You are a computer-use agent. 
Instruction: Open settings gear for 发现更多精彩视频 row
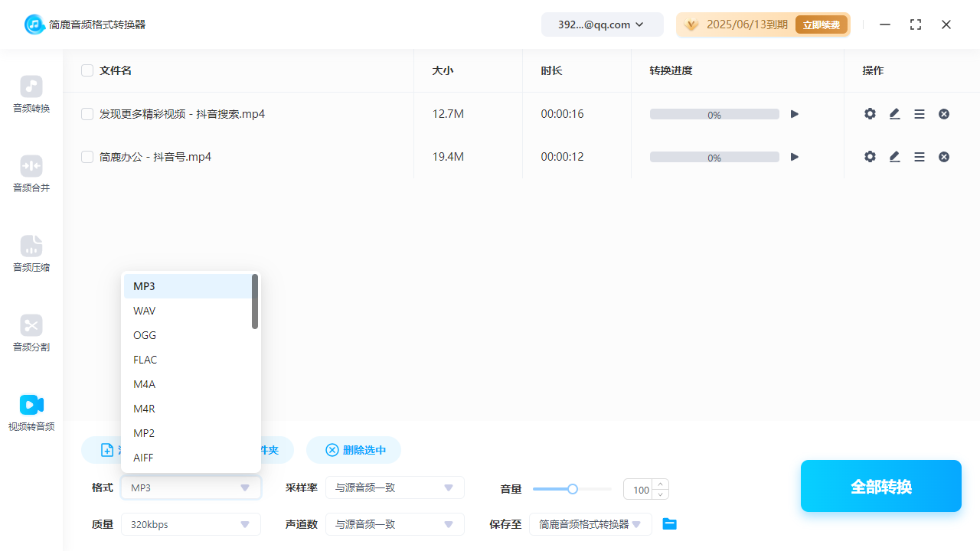(x=870, y=113)
